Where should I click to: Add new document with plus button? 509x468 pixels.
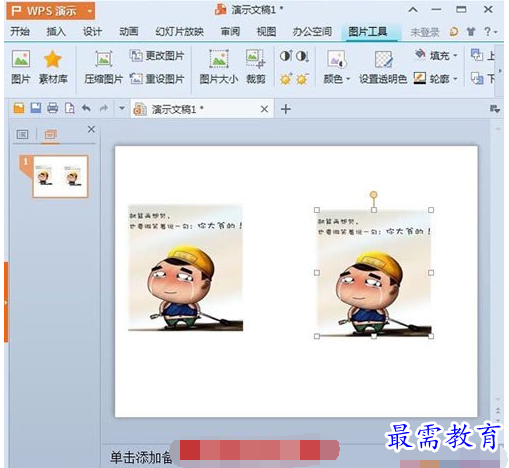click(286, 109)
